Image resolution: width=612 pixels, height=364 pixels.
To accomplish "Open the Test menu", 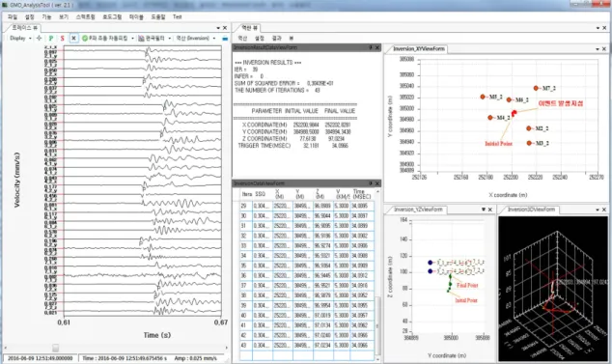I will [178, 16].
